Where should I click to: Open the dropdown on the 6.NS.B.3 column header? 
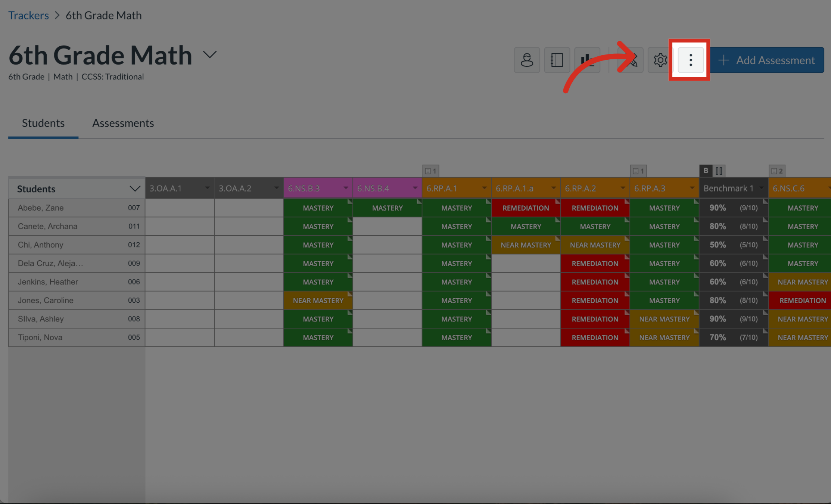tap(346, 188)
